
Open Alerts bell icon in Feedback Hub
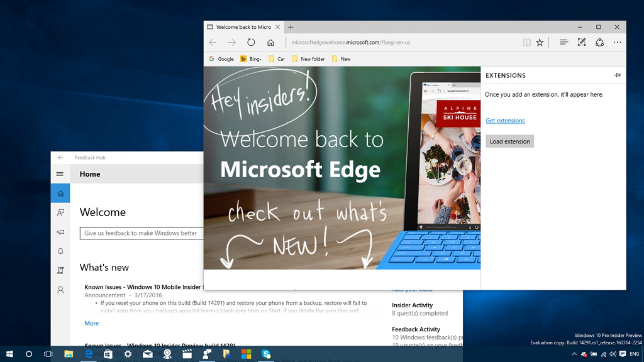coord(60,251)
